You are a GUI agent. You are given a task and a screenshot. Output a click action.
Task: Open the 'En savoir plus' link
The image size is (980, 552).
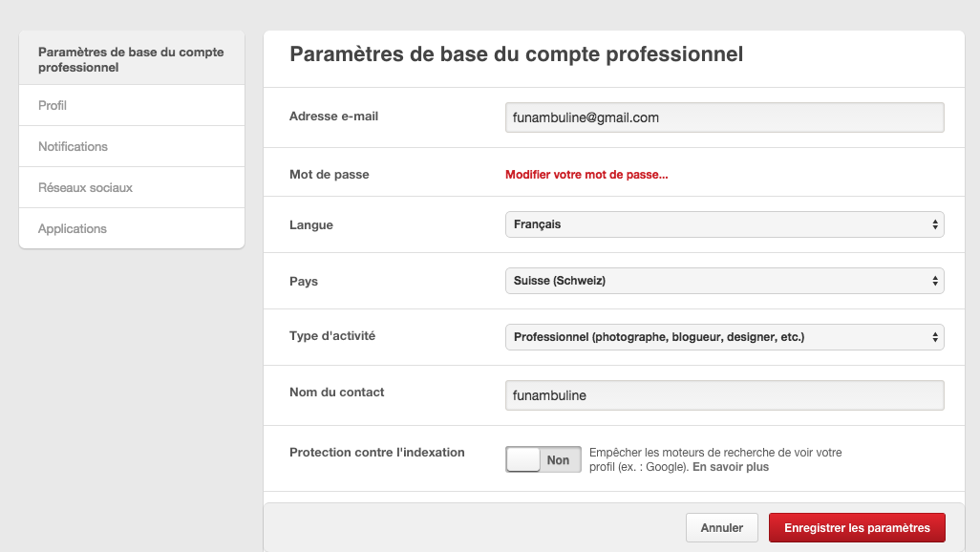pyautogui.click(x=729, y=467)
